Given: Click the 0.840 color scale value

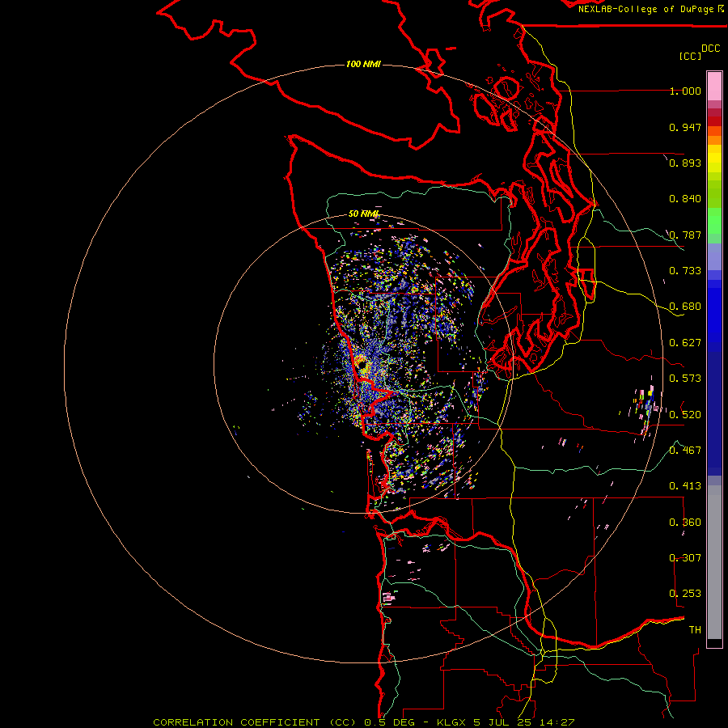Looking at the screenshot, I should pos(685,199).
